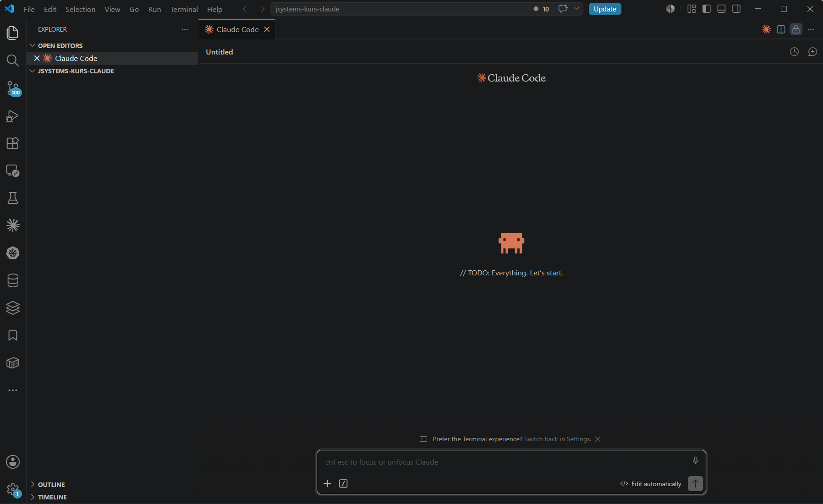Select Claude Code row in Open Editors
This screenshot has height=504, width=823.
tap(112, 58)
